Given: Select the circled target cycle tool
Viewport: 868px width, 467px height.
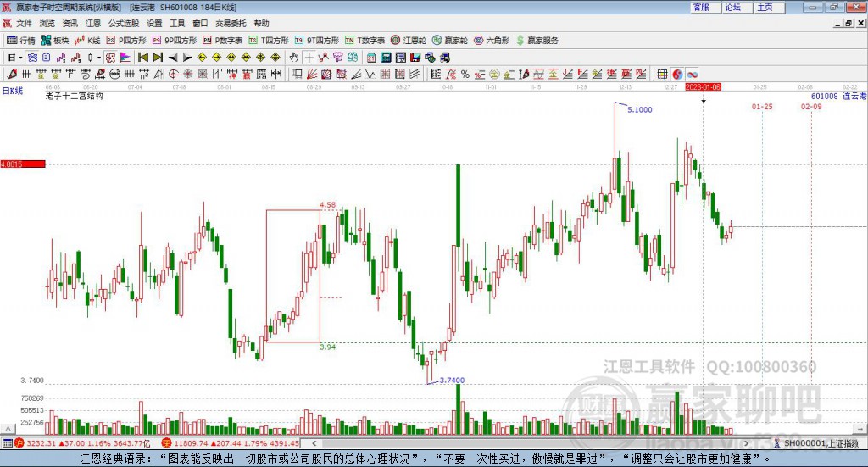Looking at the screenshot, I should coord(173,74).
